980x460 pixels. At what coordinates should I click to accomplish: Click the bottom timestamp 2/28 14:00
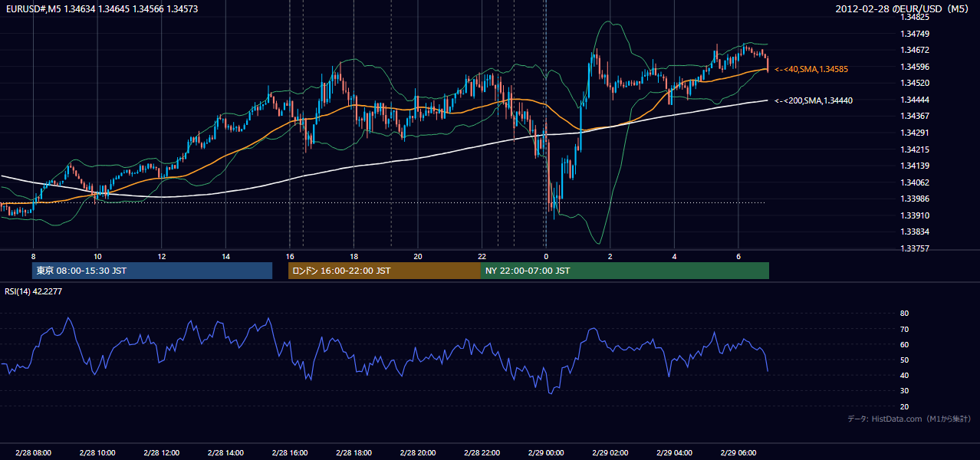coord(225,453)
